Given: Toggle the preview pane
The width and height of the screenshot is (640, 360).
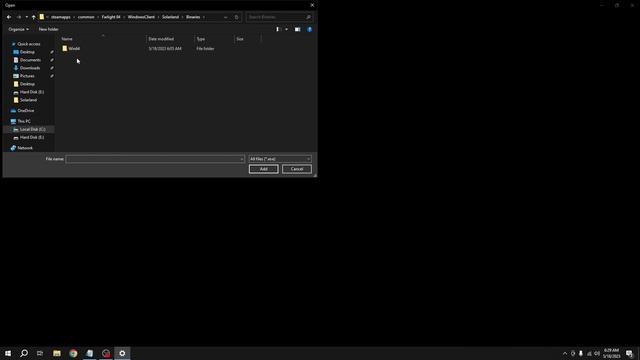Looking at the screenshot, I should [x=298, y=29].
